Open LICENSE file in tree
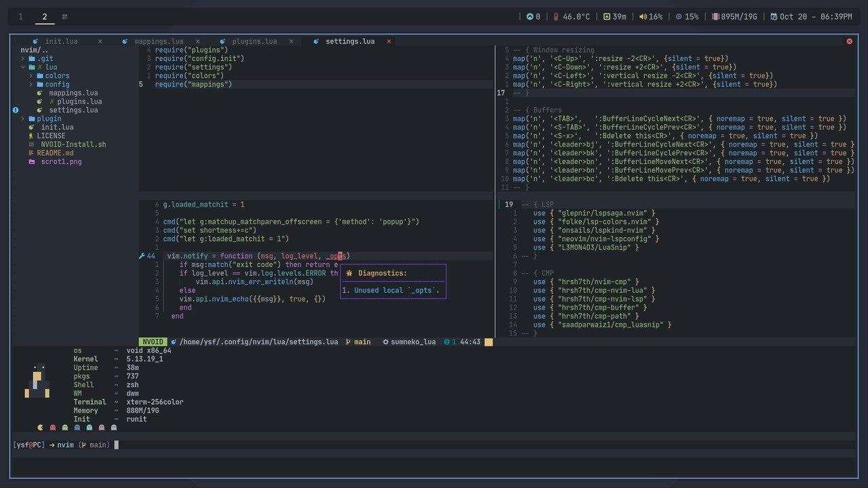The image size is (868, 488). point(51,136)
